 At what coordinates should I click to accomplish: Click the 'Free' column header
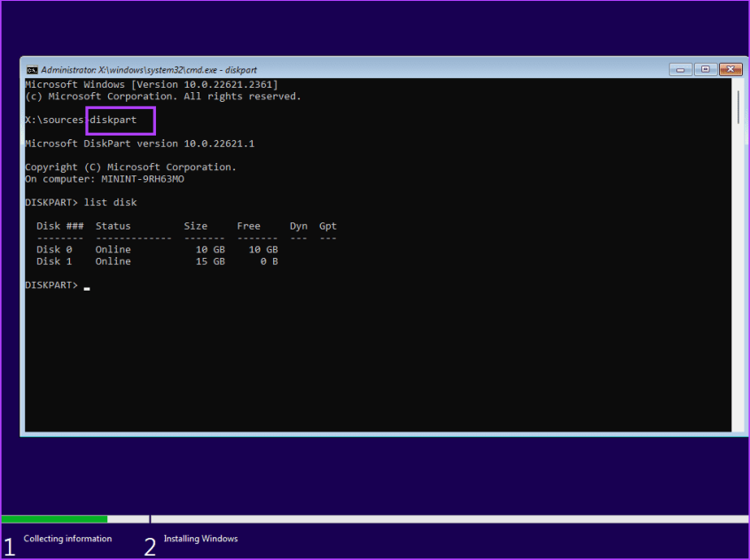(249, 226)
